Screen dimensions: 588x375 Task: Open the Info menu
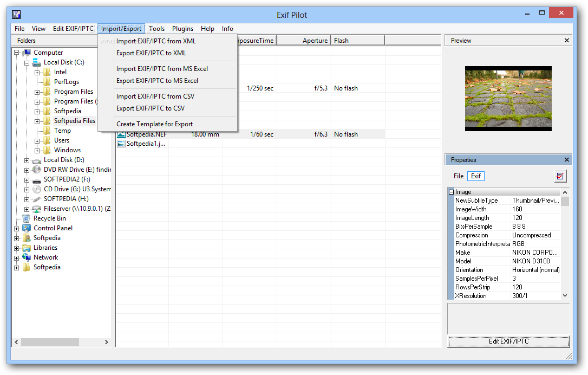[227, 29]
